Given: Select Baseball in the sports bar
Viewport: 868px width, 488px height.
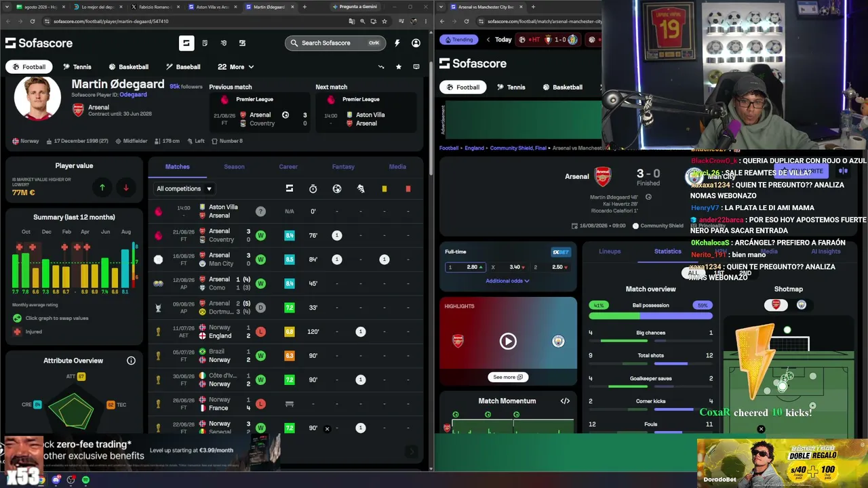Looking at the screenshot, I should (x=183, y=67).
